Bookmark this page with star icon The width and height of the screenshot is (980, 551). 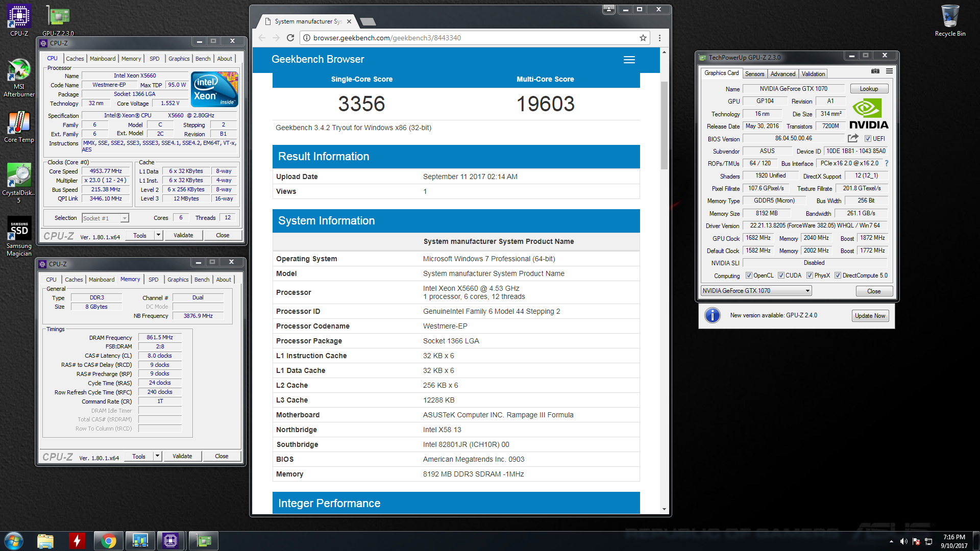(643, 38)
